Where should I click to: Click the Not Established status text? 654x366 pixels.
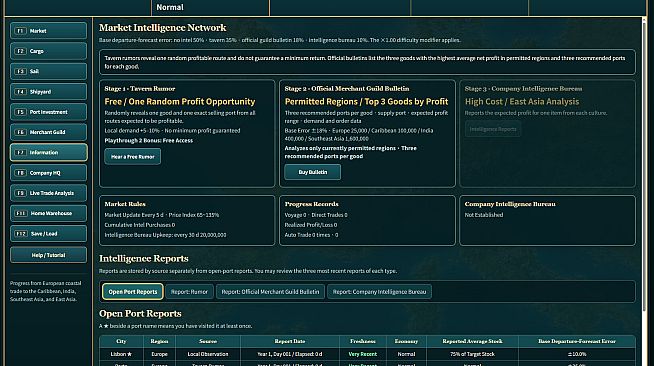point(484,215)
